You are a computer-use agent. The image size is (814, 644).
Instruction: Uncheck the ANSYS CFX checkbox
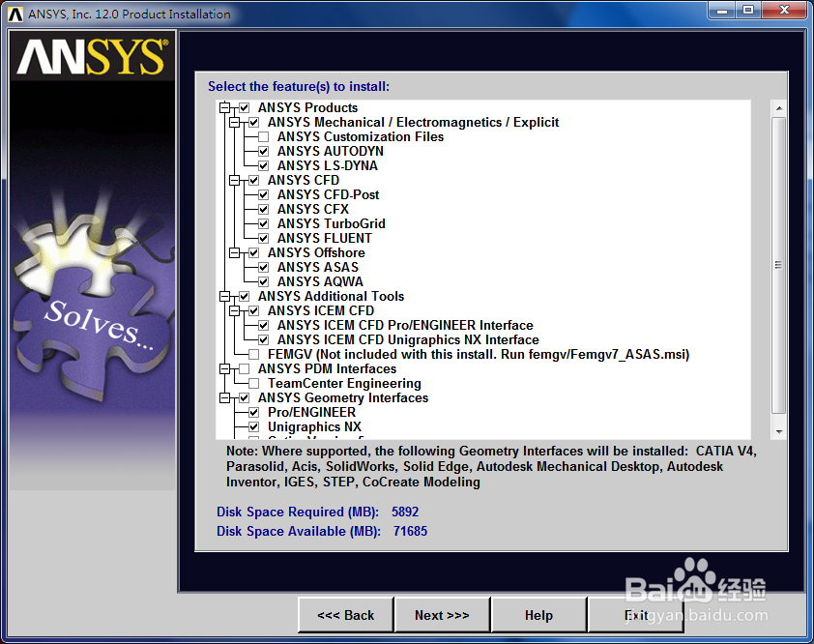(x=264, y=210)
